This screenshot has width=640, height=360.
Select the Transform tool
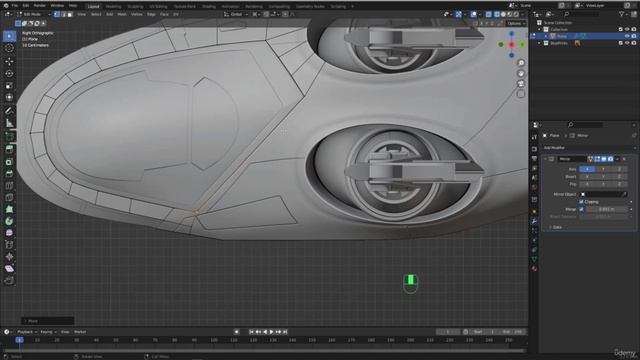9,98
